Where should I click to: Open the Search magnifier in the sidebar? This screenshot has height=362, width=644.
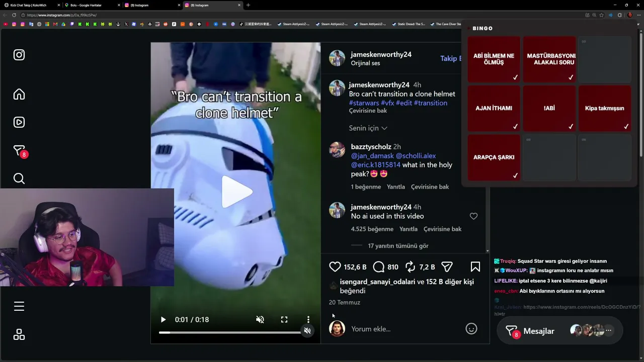(x=19, y=178)
